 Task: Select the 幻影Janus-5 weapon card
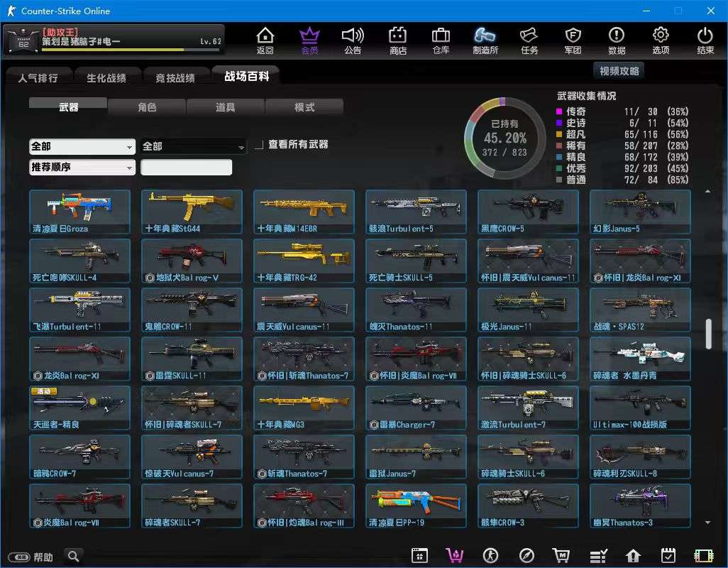tap(640, 212)
